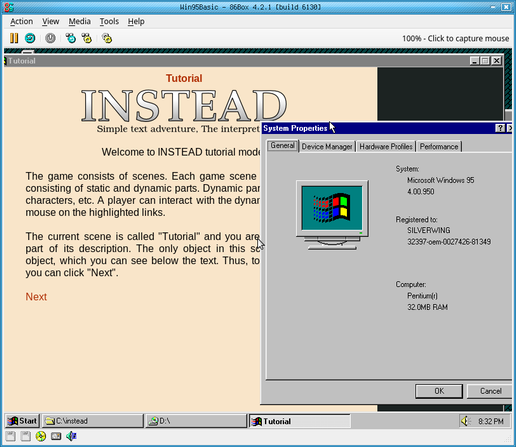Screen dimensions: 516x447
Task: Click the gray ACPI power shutdown icon
Action: click(50, 38)
